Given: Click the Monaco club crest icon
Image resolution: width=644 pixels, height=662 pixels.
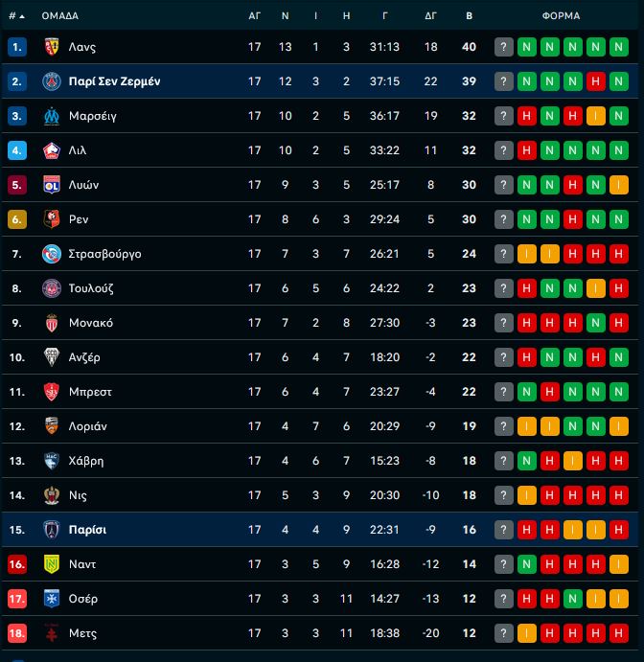Looking at the screenshot, I should pos(52,323).
